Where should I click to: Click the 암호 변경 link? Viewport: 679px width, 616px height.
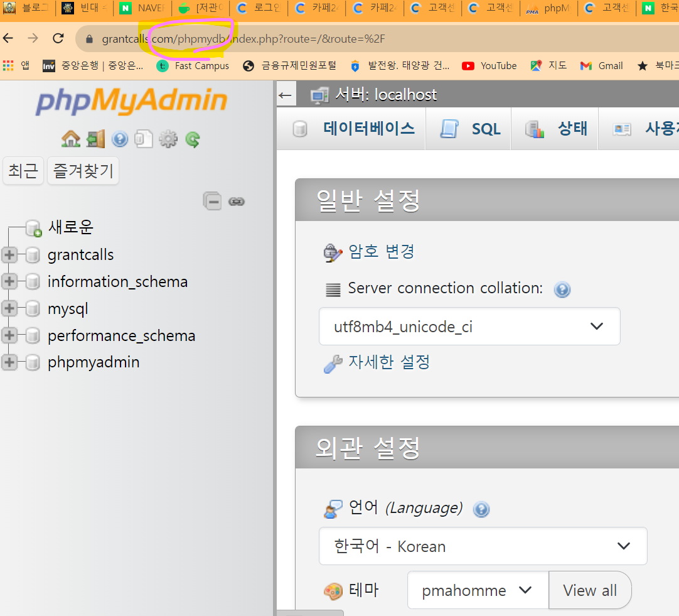click(x=382, y=251)
